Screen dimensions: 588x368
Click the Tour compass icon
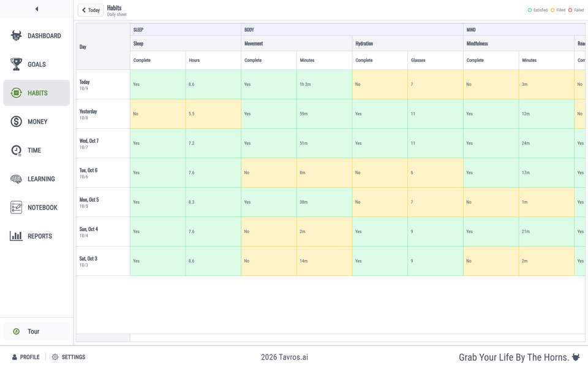point(16,332)
